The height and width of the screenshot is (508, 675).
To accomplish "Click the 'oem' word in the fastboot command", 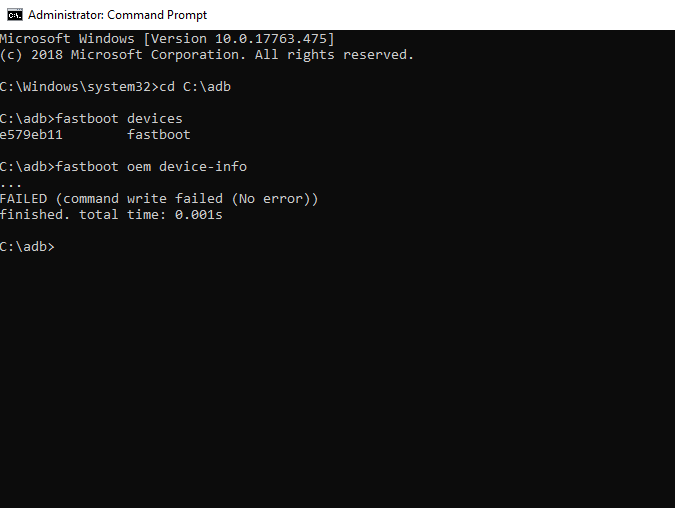I will [138, 167].
